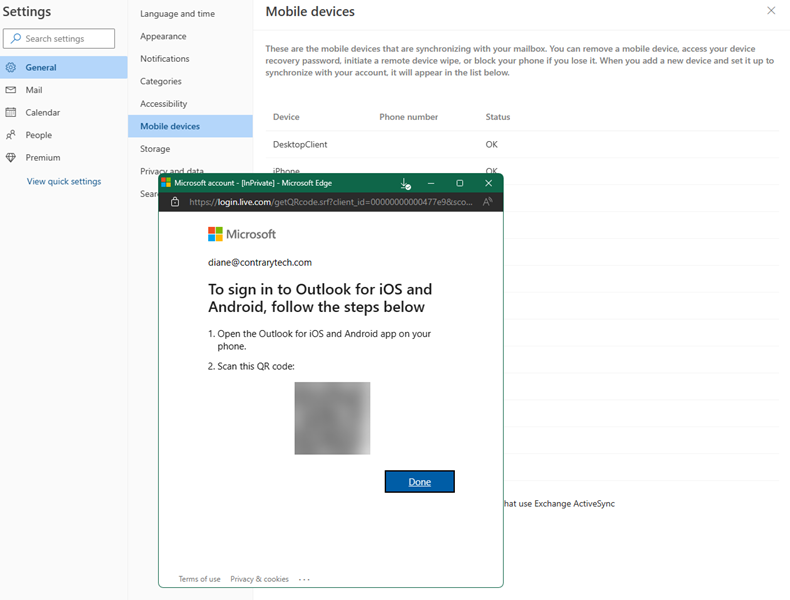Viewport: 790px width, 600px height.
Task: Open the Calendar settings category
Action: tap(63, 113)
